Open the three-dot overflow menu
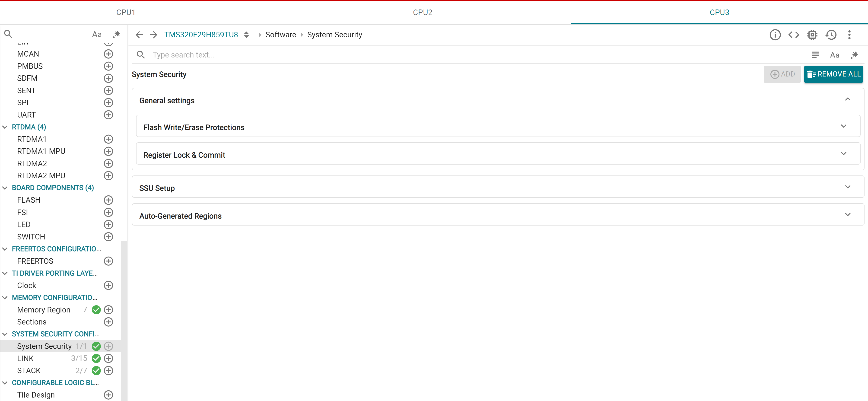The height and width of the screenshot is (401, 868). [x=849, y=34]
